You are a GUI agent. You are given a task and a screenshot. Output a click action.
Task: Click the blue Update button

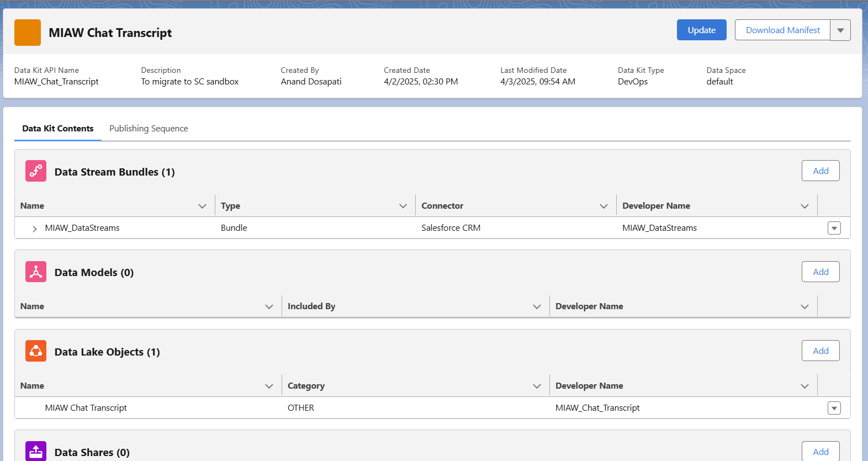tap(701, 30)
